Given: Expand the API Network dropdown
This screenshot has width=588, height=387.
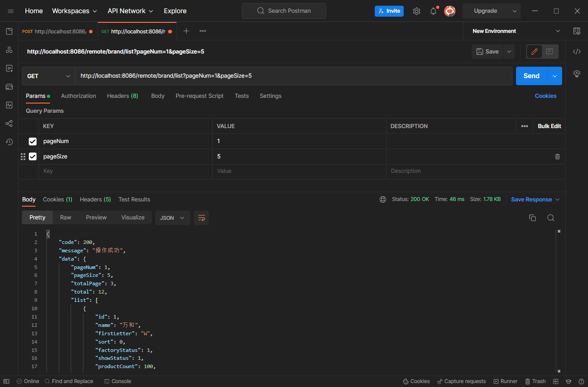Looking at the screenshot, I should click(x=130, y=11).
